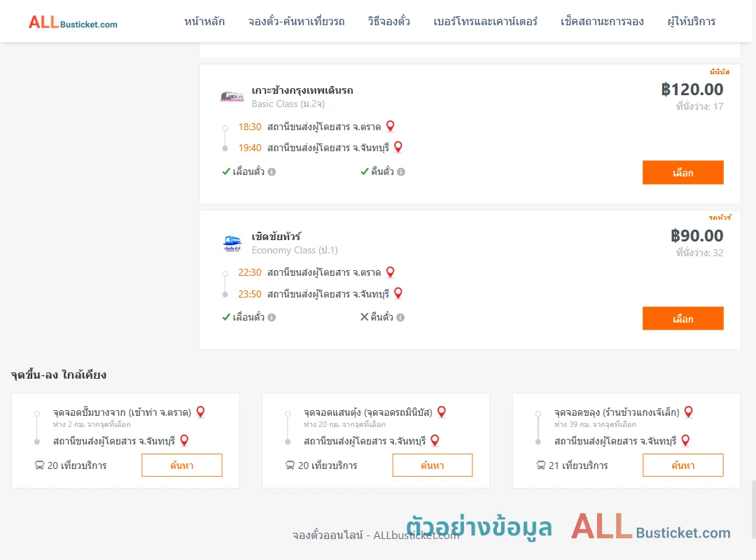Image resolution: width=756 pixels, height=560 pixels.
Task: Click ห่าง 39 กม. distance text
Action: [x=595, y=424]
